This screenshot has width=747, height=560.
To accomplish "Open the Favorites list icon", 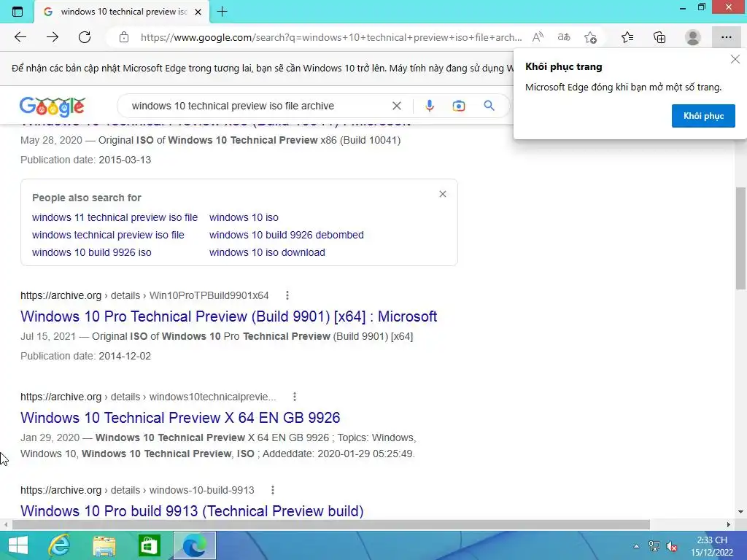I will tap(627, 37).
